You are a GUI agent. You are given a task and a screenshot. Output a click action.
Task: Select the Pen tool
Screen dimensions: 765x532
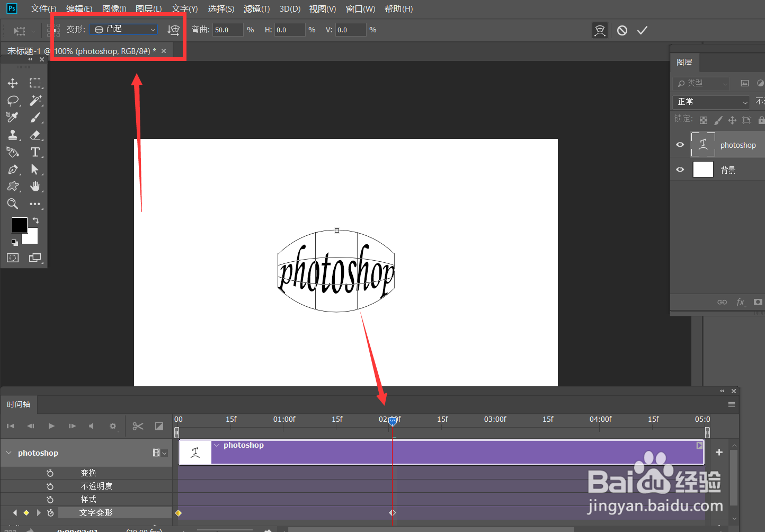click(x=13, y=170)
